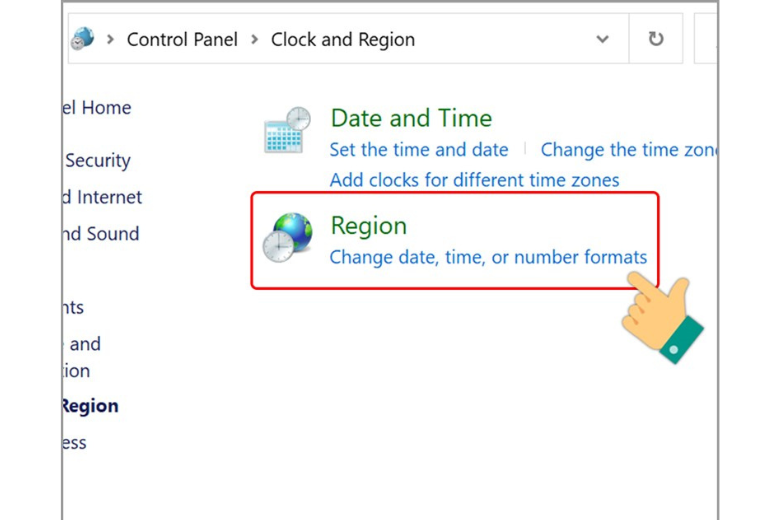Expand the chevron before Control Panel
Image resolution: width=780 pixels, height=520 pixels.
pyautogui.click(x=110, y=39)
